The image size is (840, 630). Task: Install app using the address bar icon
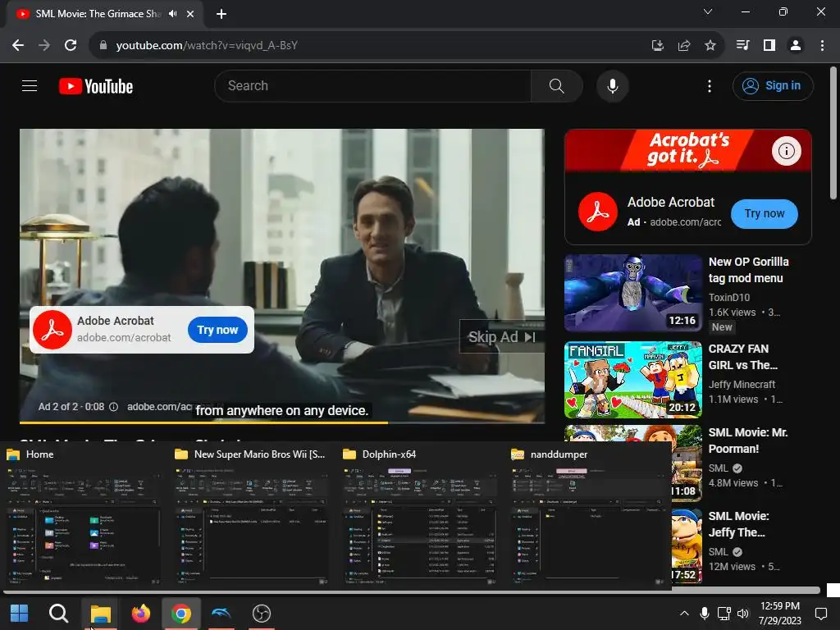click(657, 46)
